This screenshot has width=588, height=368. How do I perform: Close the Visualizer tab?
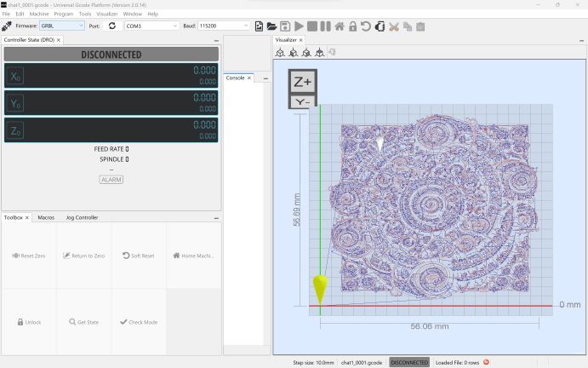[300, 40]
